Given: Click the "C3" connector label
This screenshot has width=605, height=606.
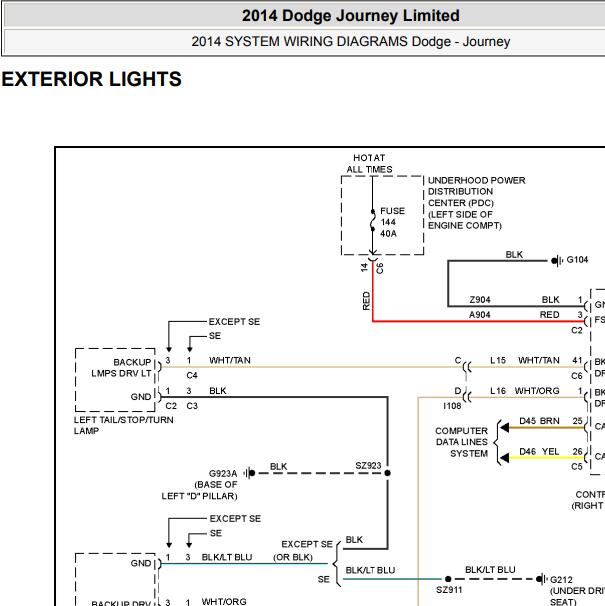Looking at the screenshot, I should click(192, 406).
